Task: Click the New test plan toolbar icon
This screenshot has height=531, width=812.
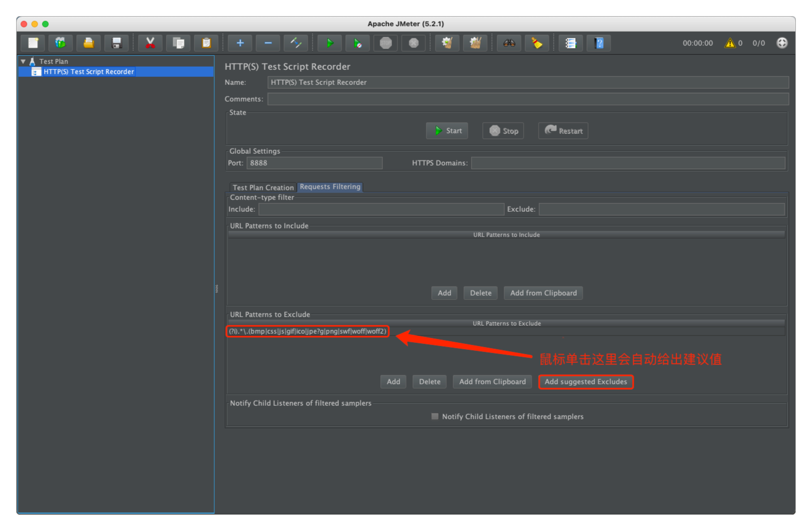Action: point(33,43)
